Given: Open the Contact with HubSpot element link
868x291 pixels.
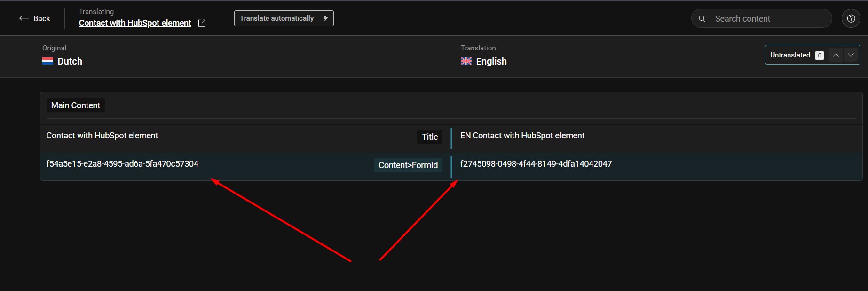Looking at the screenshot, I should 135,23.
